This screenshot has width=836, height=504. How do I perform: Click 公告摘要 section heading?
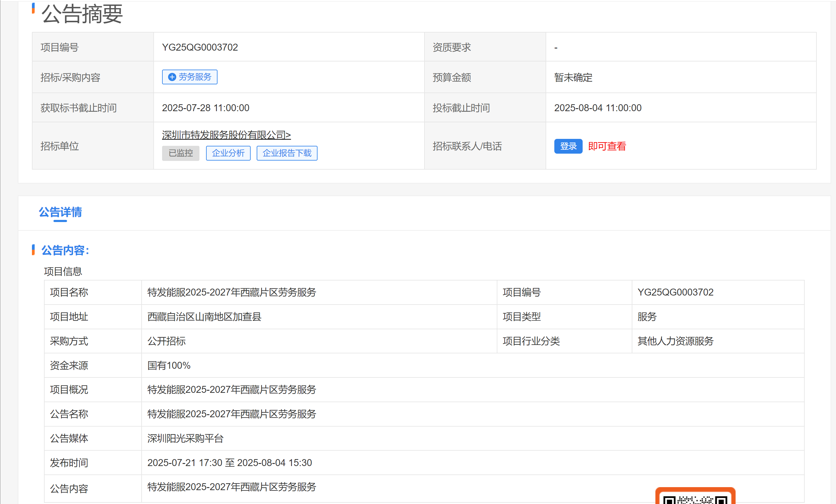pos(82,14)
